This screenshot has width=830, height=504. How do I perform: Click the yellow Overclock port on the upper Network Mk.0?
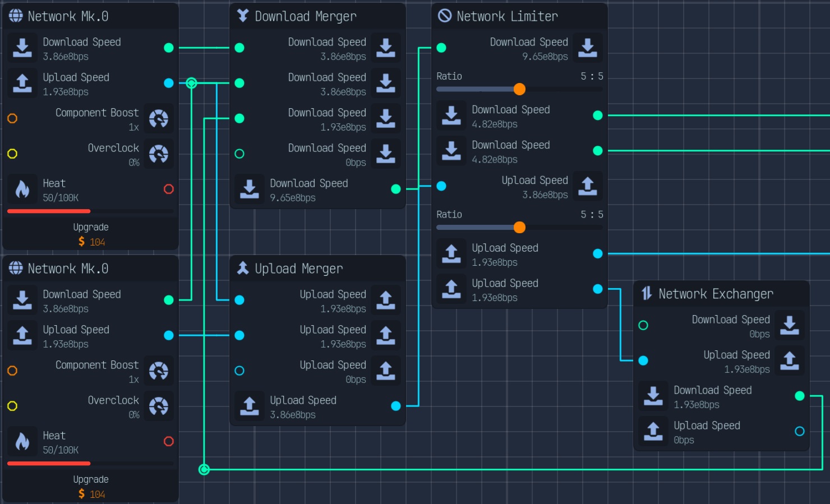pyautogui.click(x=12, y=154)
